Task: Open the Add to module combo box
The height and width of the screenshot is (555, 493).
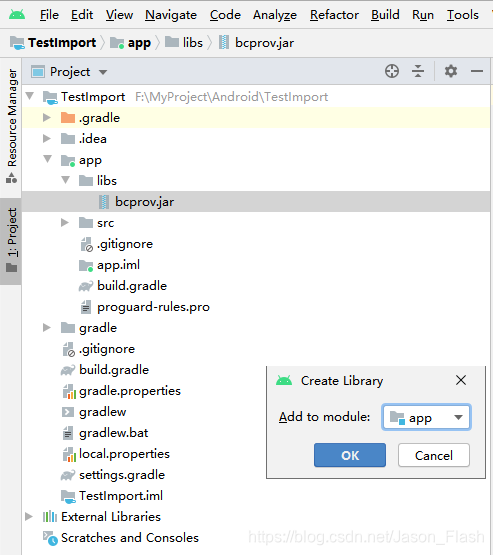Action: pos(426,417)
